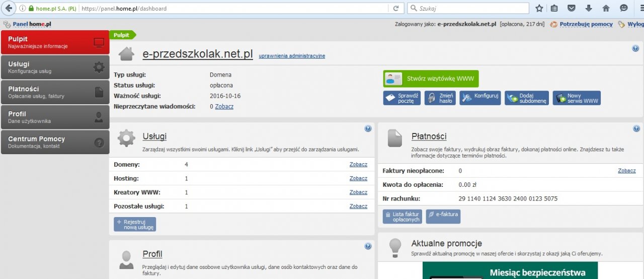Click Zobacz link in Domeny row
The height and width of the screenshot is (279, 644).
click(x=358, y=165)
